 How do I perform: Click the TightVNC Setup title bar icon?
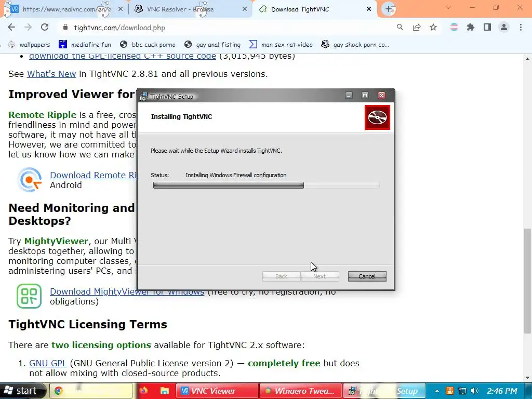click(143, 96)
